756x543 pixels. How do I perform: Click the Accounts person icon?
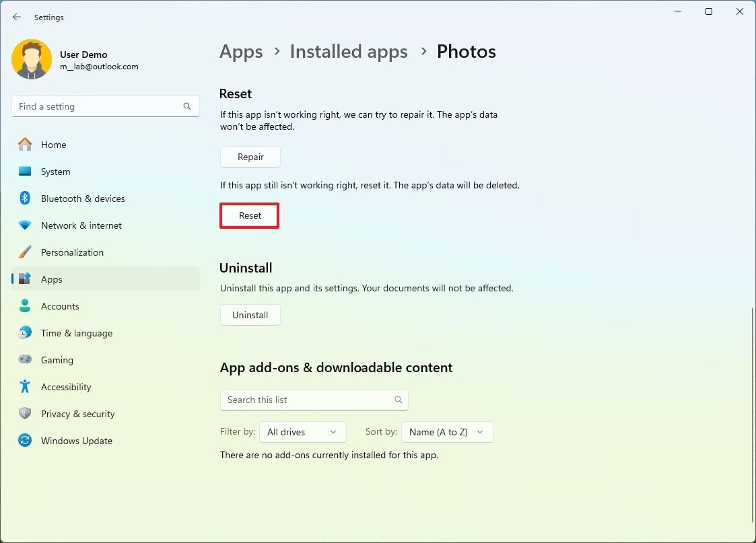pyautogui.click(x=25, y=305)
